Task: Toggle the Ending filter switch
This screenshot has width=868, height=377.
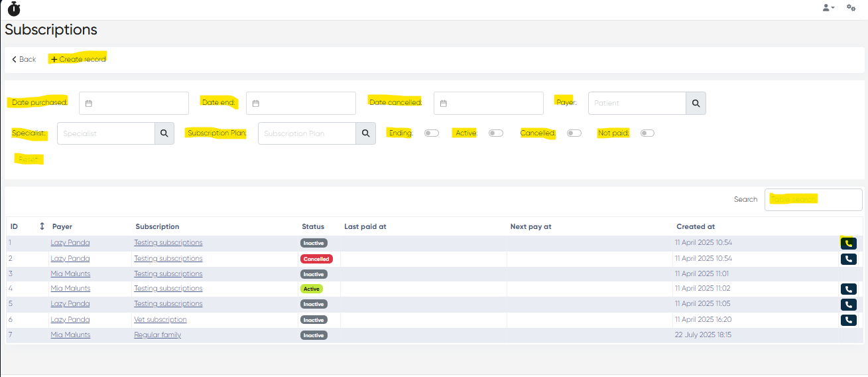Action: click(432, 133)
